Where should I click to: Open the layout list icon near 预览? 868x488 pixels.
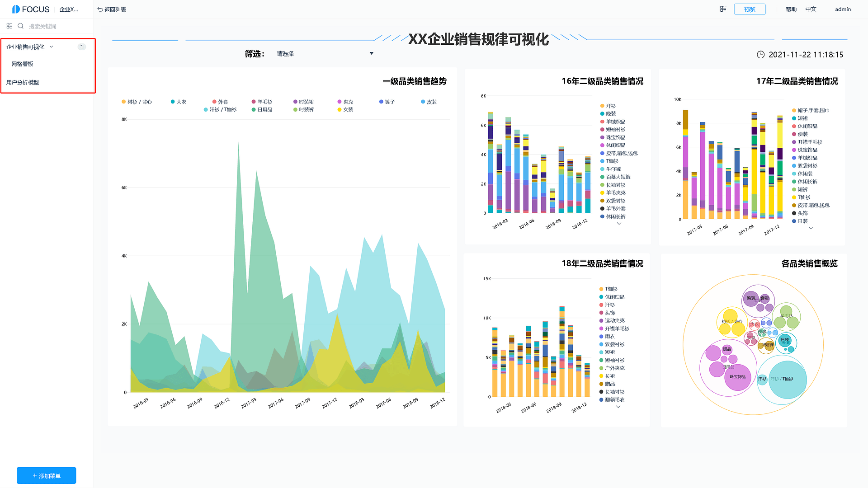[723, 9]
